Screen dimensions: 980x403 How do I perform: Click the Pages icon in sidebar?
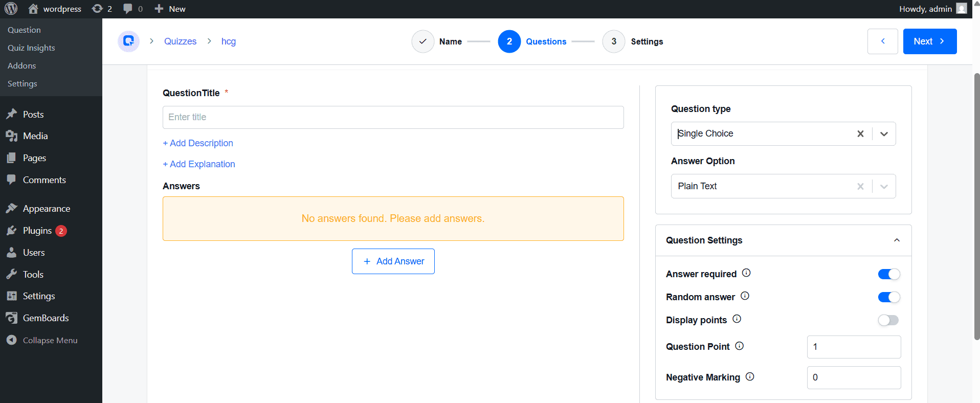pos(12,158)
